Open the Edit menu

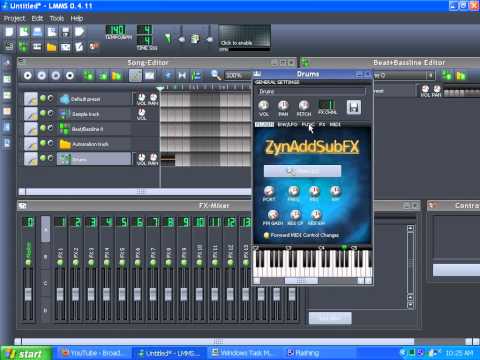[x=37, y=18]
